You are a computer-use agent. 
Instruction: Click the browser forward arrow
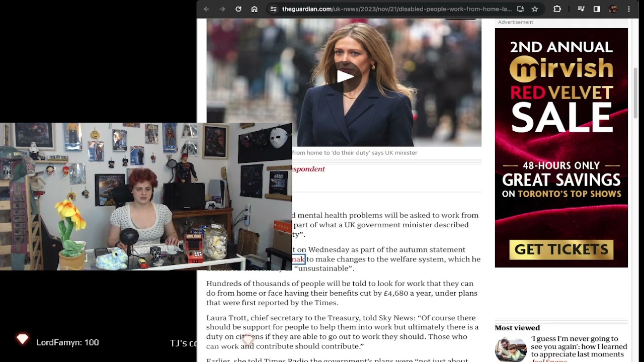pos(222,9)
